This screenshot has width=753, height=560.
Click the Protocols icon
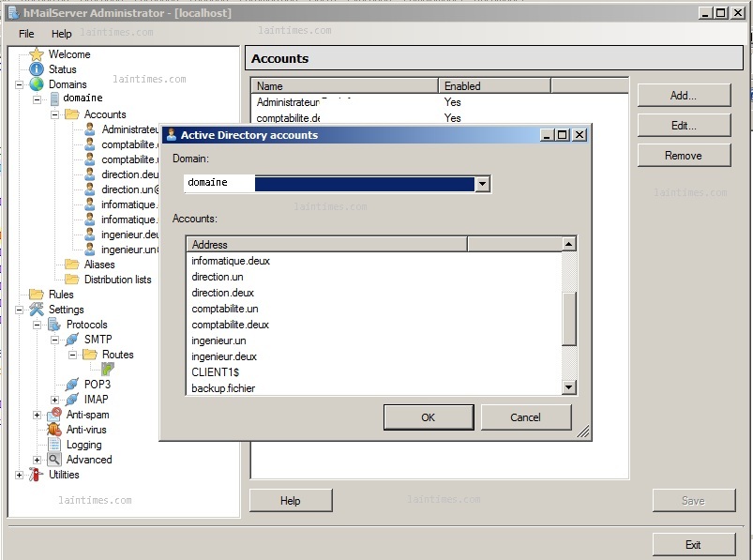[54, 325]
